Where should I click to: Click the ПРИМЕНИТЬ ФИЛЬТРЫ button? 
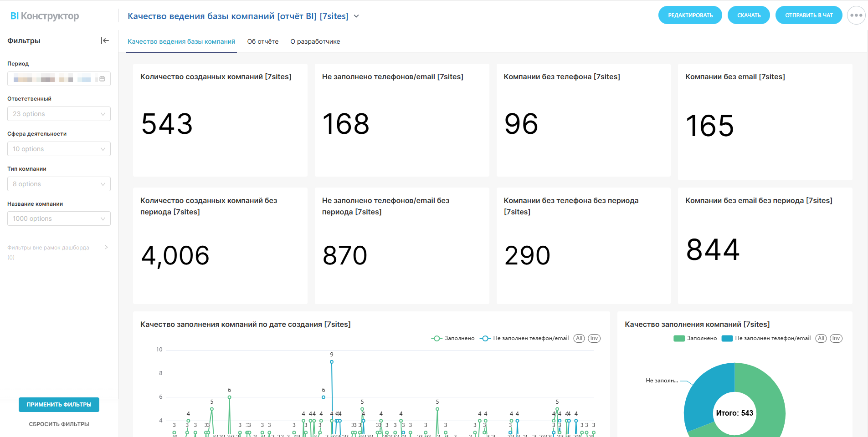(59, 404)
